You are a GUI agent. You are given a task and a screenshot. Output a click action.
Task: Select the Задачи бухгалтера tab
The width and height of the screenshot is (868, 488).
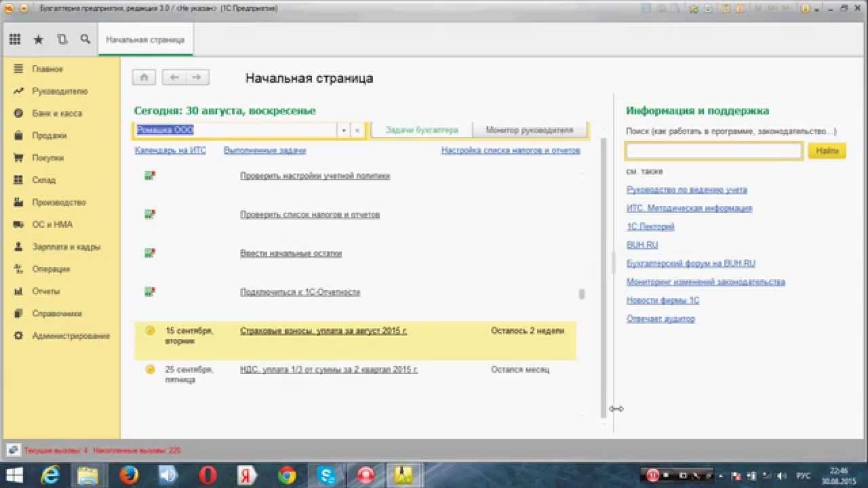click(422, 130)
